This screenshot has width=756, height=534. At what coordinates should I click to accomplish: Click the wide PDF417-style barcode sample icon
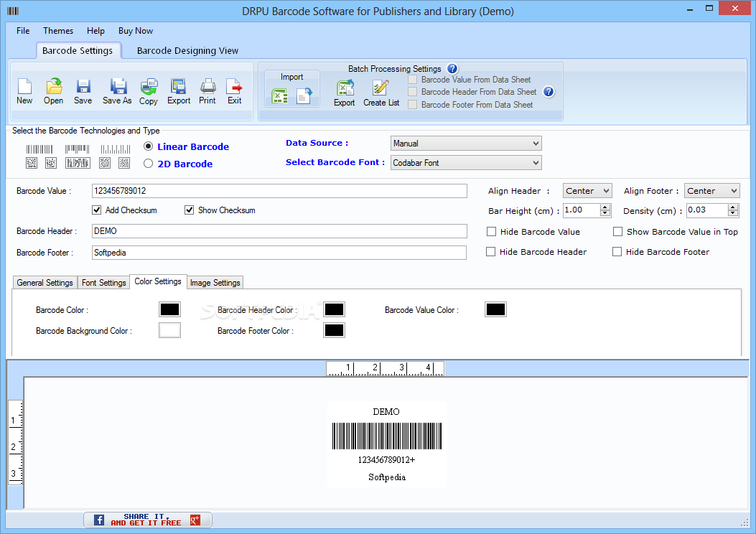77,163
